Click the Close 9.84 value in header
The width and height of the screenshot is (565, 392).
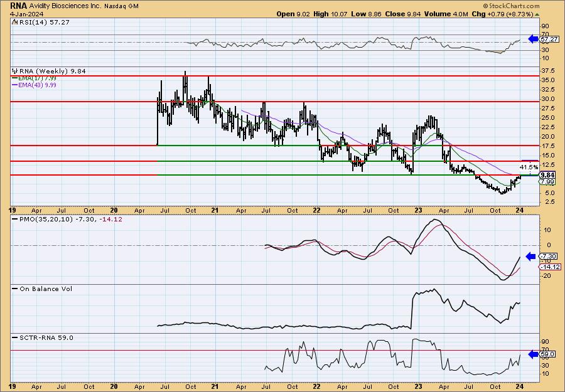[x=403, y=14]
